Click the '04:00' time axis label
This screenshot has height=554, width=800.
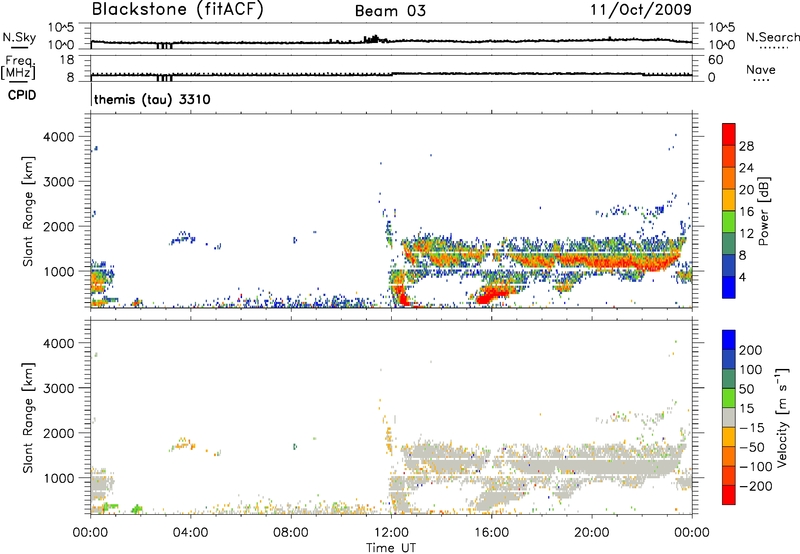(190, 533)
